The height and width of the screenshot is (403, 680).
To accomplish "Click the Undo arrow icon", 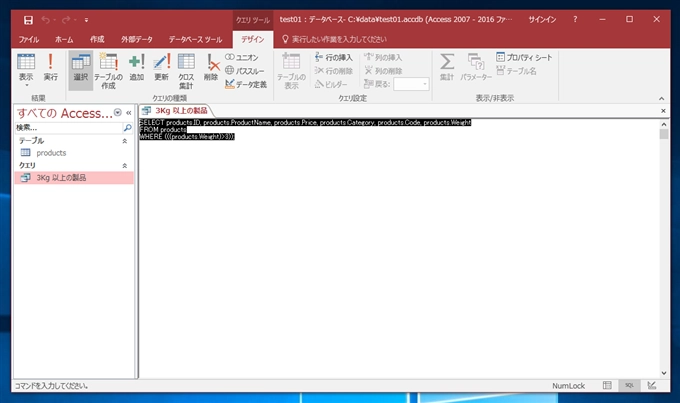I will point(45,20).
